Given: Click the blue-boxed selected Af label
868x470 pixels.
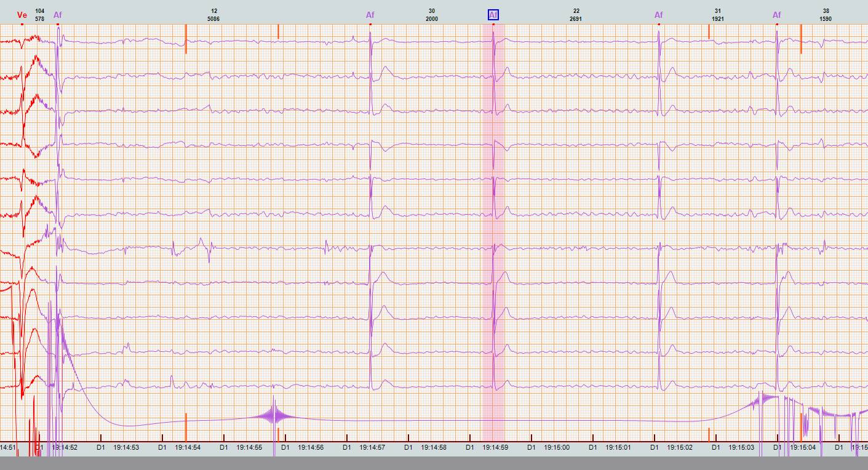Looking at the screenshot, I should point(493,15).
